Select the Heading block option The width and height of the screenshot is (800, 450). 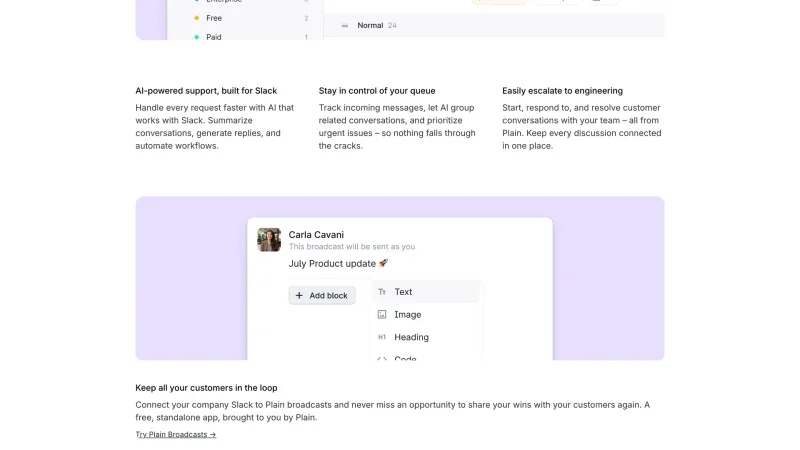(426, 337)
